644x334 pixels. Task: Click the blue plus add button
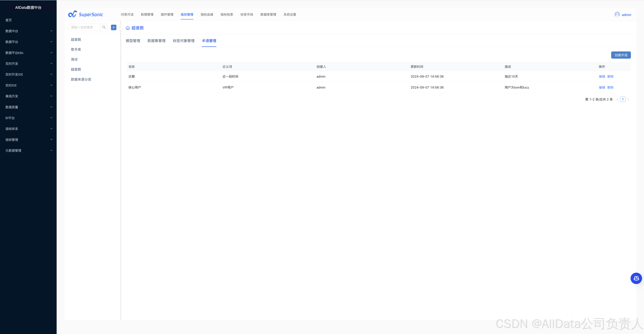[x=113, y=27]
